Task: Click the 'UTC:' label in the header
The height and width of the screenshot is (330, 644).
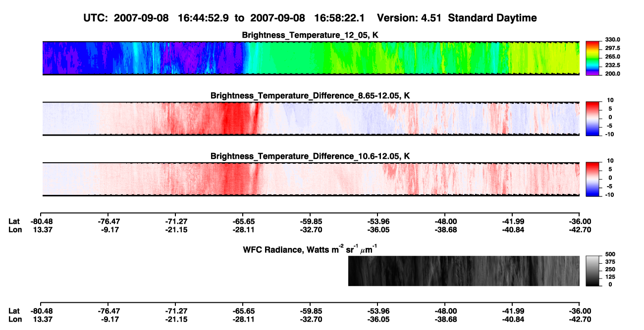Action: [x=97, y=18]
